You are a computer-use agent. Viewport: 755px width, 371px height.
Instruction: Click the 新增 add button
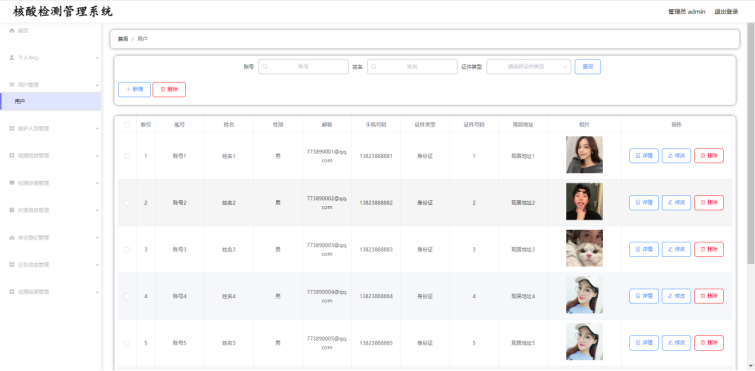tap(134, 90)
